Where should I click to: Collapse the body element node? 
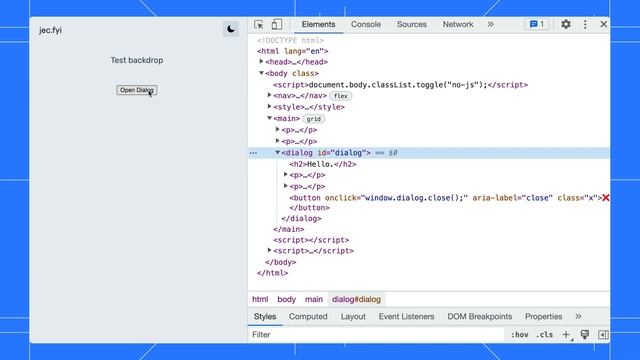[261, 73]
